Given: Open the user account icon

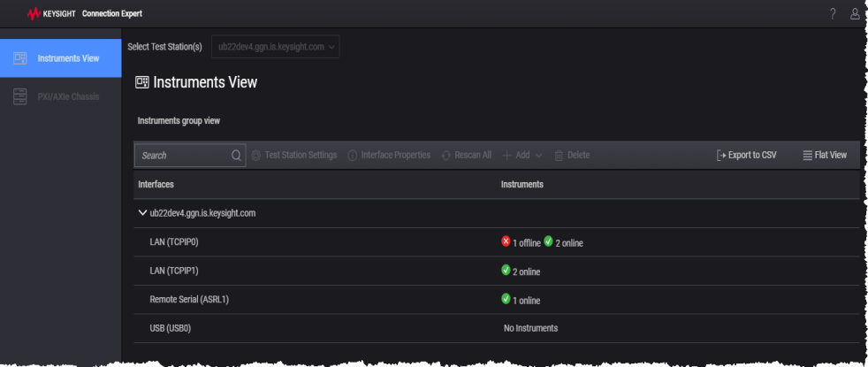Looking at the screenshot, I should [x=855, y=14].
